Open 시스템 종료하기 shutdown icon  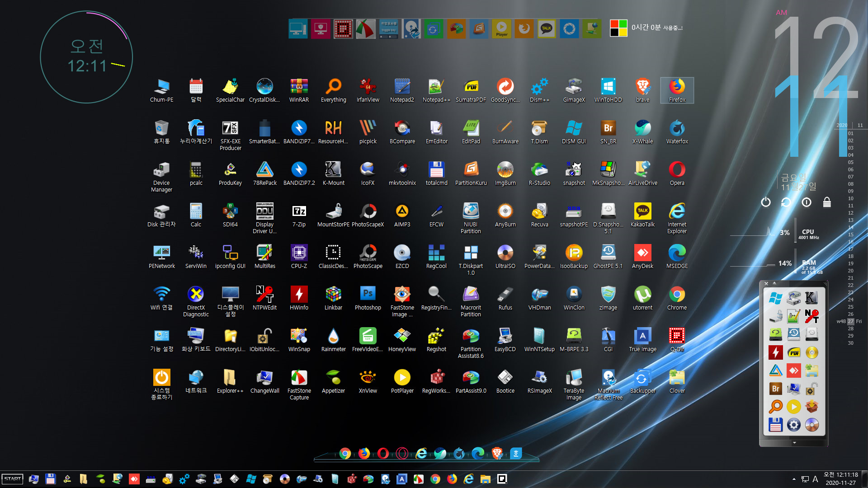point(161,385)
